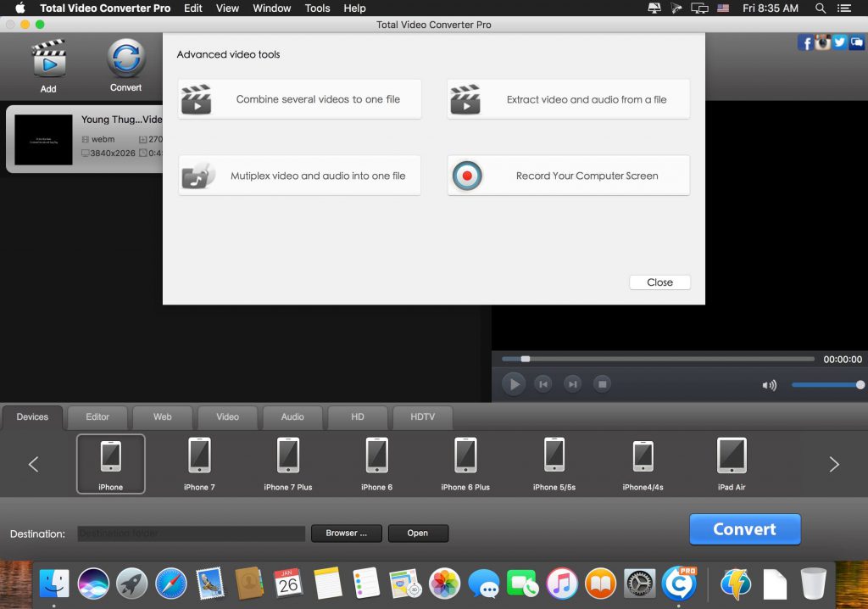Click the destination folder input field

pos(191,534)
